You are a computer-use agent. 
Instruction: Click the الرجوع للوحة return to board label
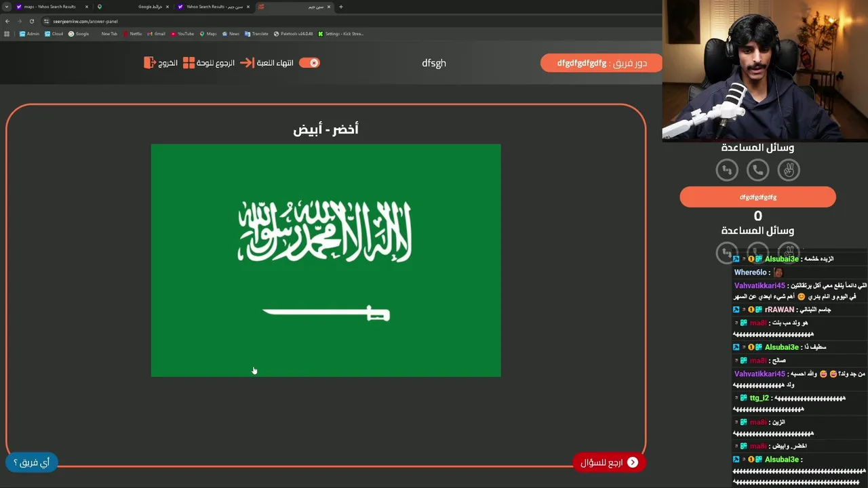click(216, 63)
